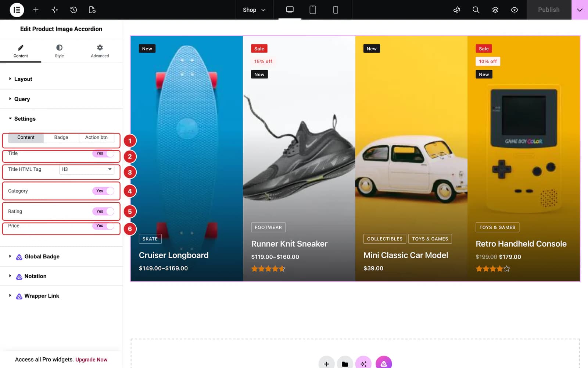Select the Action btn settings tab
Viewport: 588px width, 368px height.
coord(96,137)
